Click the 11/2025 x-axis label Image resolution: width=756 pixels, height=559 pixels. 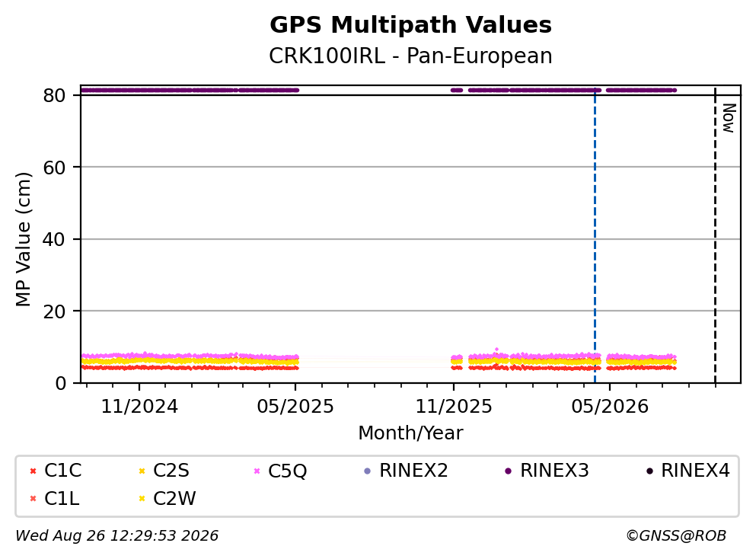(454, 407)
